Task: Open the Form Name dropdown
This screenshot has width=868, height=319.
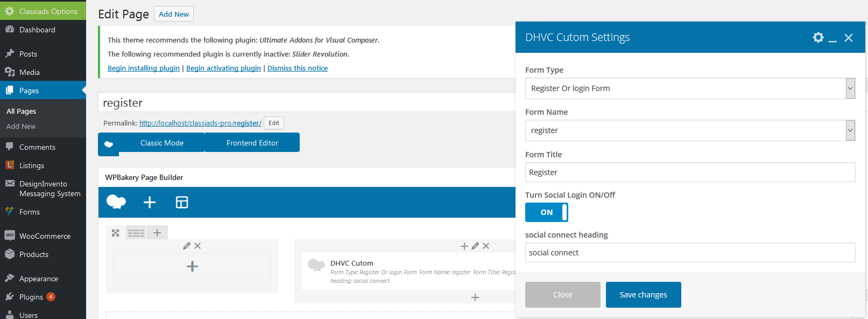Action: (690, 130)
